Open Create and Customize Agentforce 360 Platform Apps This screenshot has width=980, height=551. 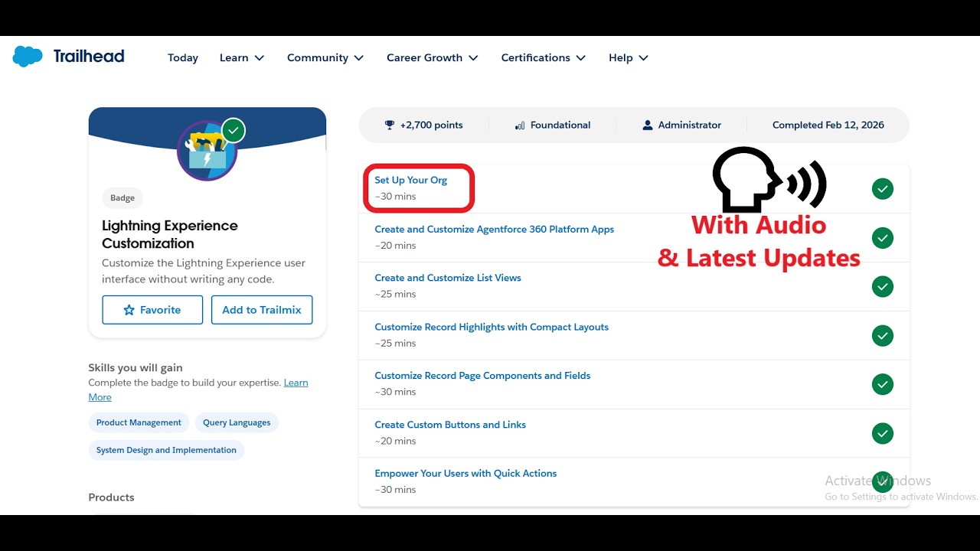pyautogui.click(x=494, y=229)
